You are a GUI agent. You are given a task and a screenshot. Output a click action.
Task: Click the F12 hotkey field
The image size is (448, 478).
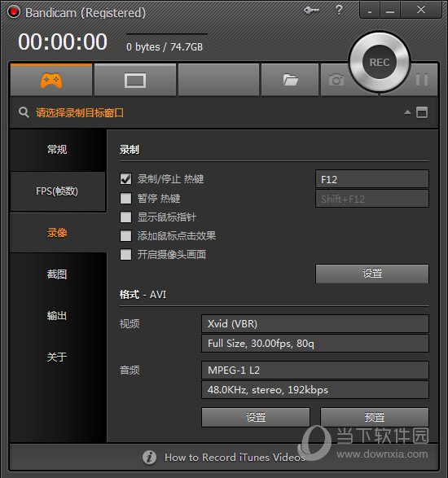pos(372,179)
